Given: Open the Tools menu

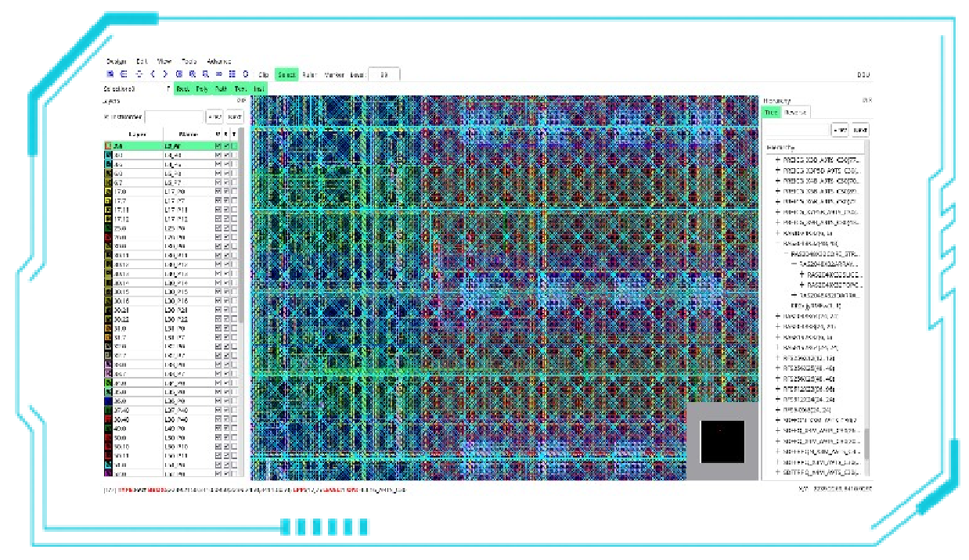Looking at the screenshot, I should (x=189, y=61).
